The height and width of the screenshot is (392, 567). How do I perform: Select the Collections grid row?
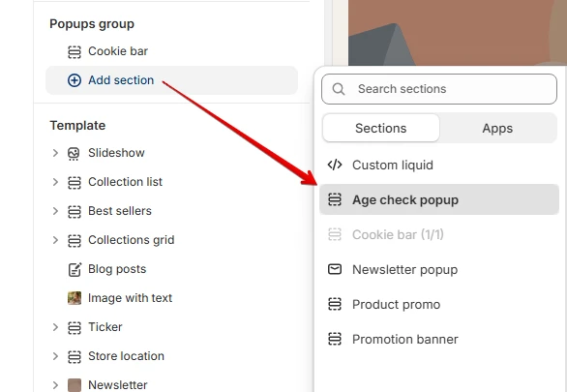click(172, 240)
